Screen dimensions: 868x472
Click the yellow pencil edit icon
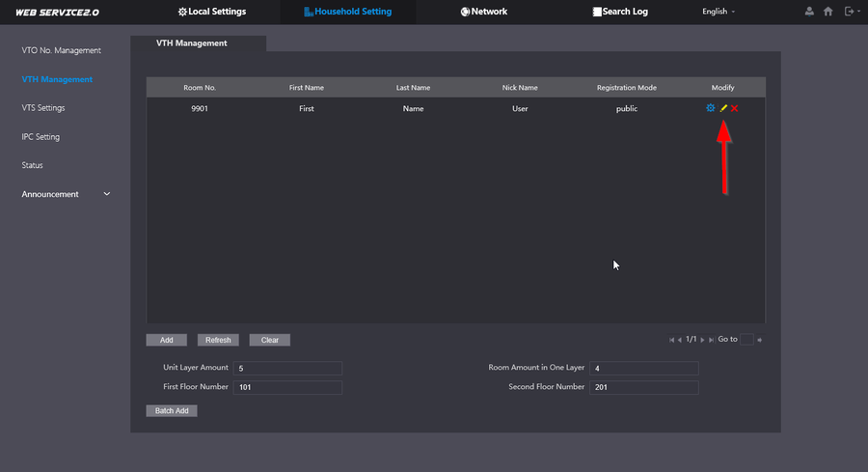(x=723, y=108)
